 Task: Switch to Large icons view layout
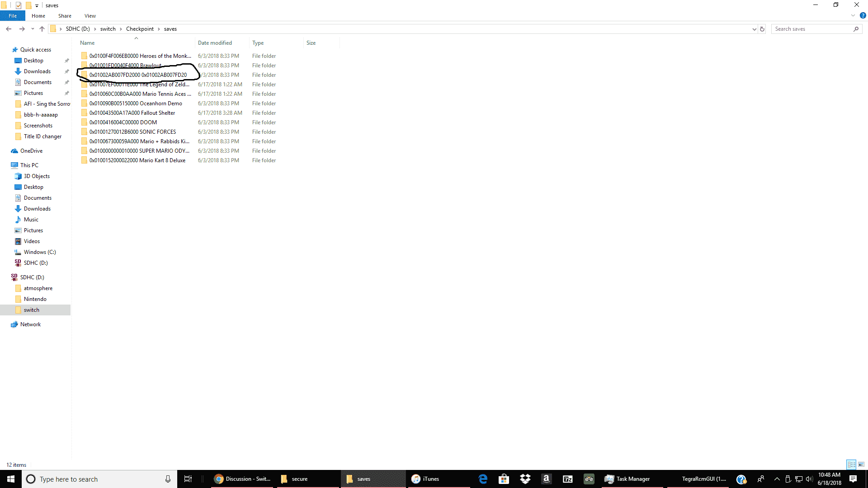[x=861, y=465]
